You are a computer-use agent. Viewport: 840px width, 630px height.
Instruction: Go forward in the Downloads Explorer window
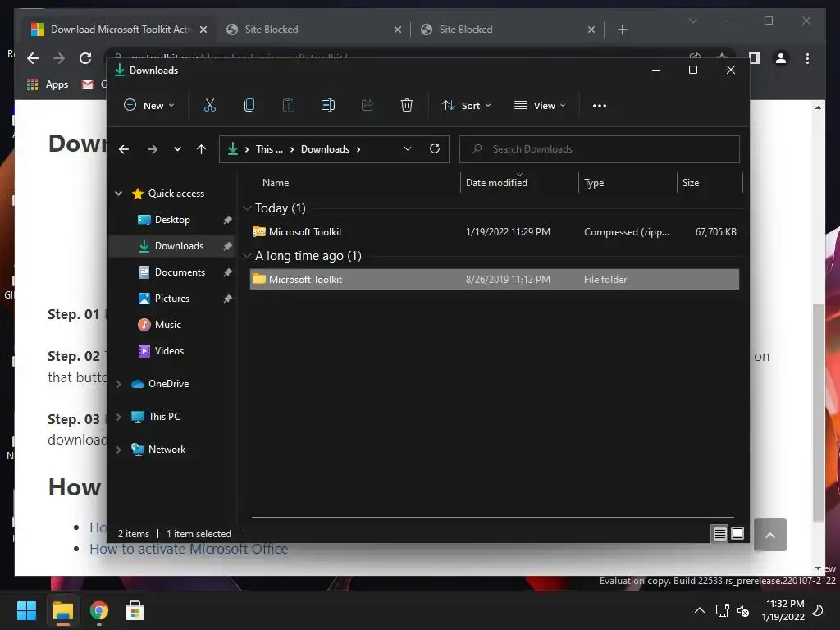pyautogui.click(x=152, y=149)
